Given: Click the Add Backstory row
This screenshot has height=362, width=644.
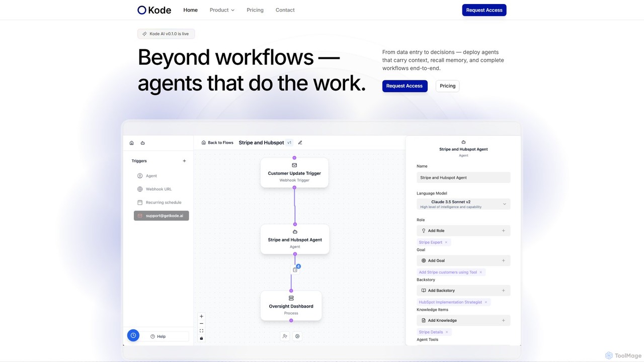Looking at the screenshot, I should [x=463, y=291].
